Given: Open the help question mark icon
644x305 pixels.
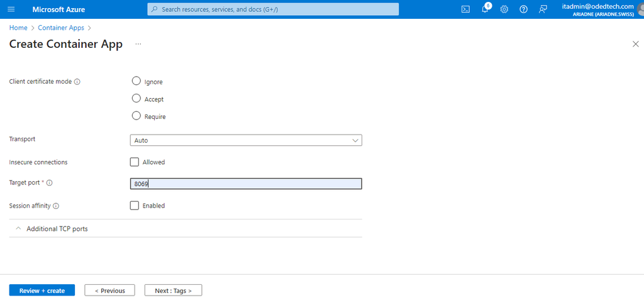Looking at the screenshot, I should pos(523,9).
